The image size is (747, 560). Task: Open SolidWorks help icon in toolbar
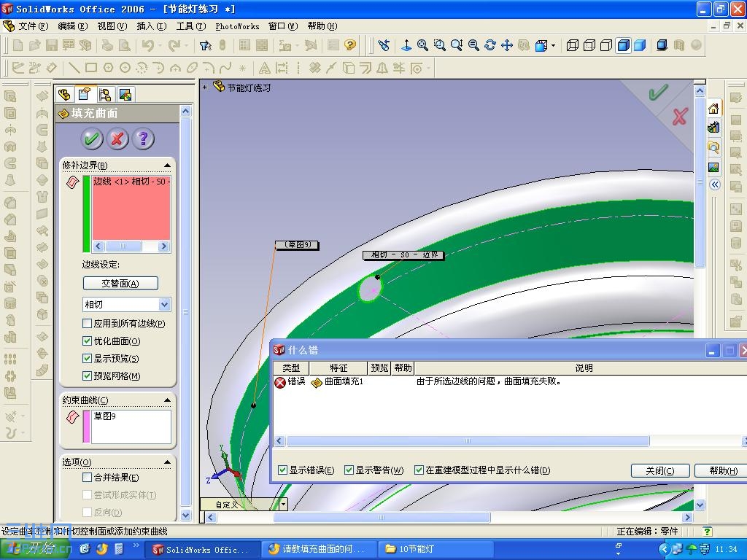(350, 45)
